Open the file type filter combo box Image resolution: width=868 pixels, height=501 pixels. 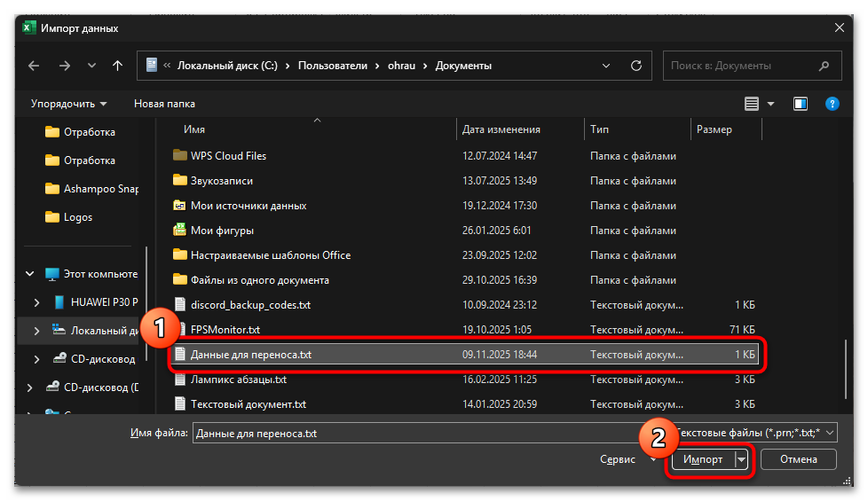tap(754, 433)
